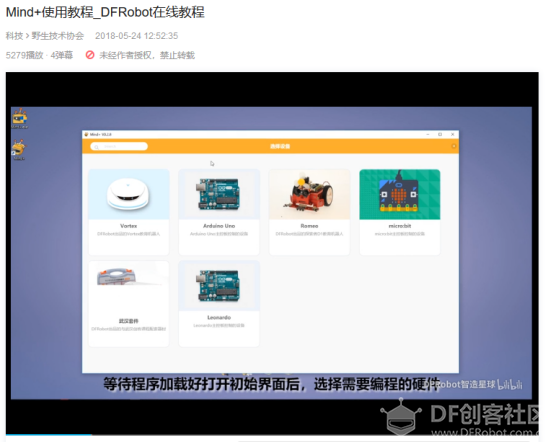The width and height of the screenshot is (553, 442).
Task: Click the search magnifier icon
Action: (x=96, y=146)
